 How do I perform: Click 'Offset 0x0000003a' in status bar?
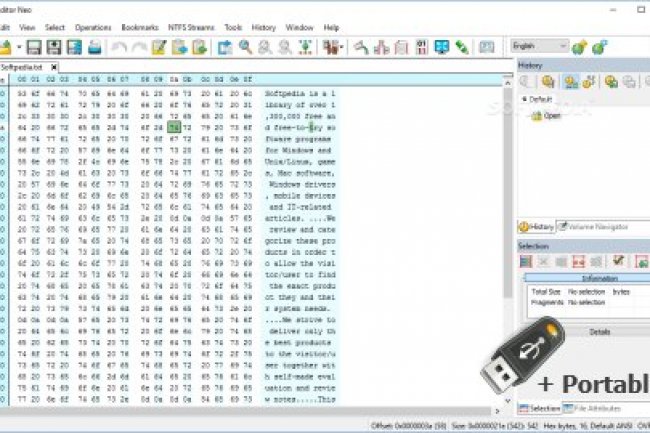(x=408, y=426)
